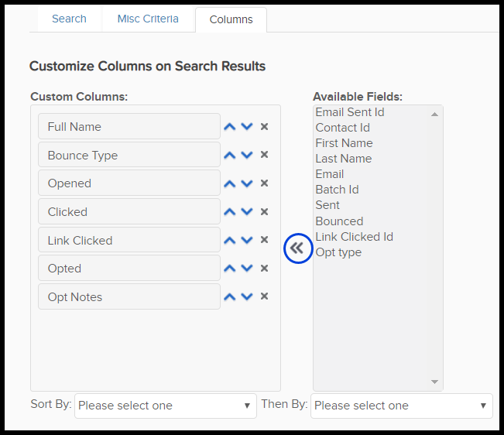
Task: Remove the Opted column
Action: tap(264, 269)
